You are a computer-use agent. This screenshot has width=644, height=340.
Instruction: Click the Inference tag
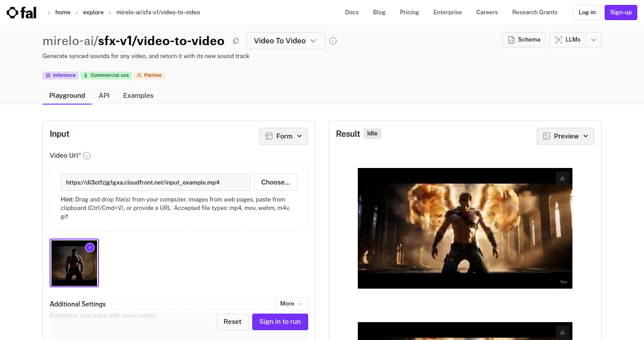[x=60, y=76]
